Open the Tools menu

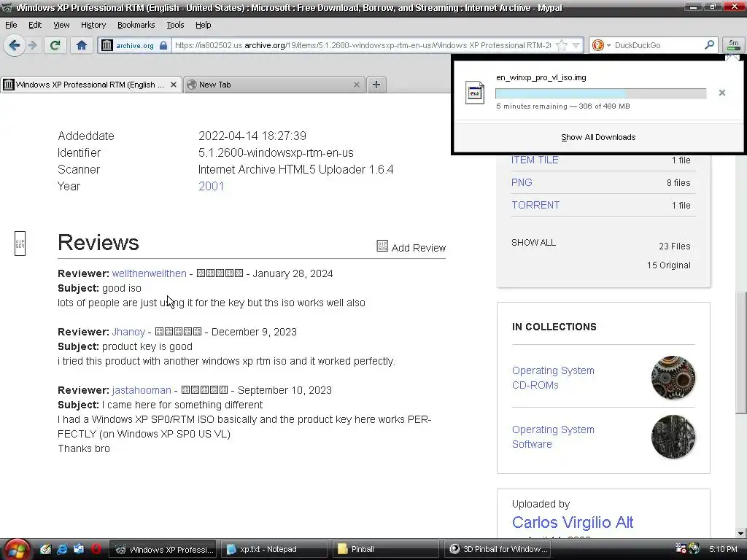pyautogui.click(x=175, y=25)
